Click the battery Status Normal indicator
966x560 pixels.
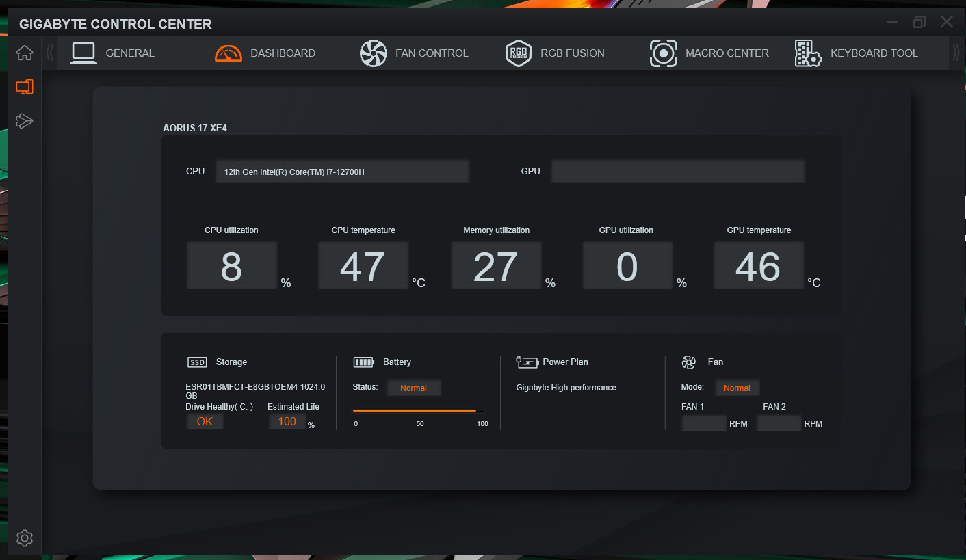tap(414, 388)
